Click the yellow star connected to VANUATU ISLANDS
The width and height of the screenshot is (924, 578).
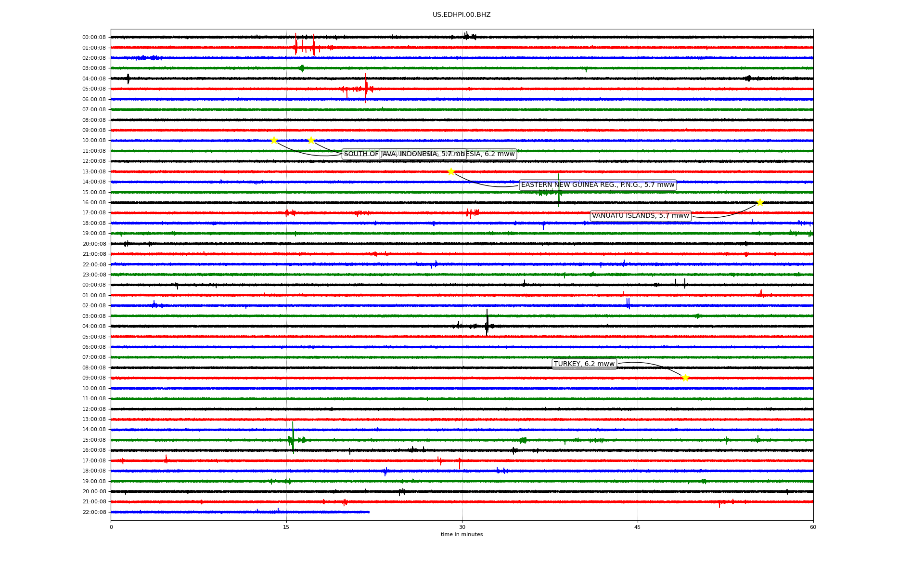pyautogui.click(x=760, y=202)
